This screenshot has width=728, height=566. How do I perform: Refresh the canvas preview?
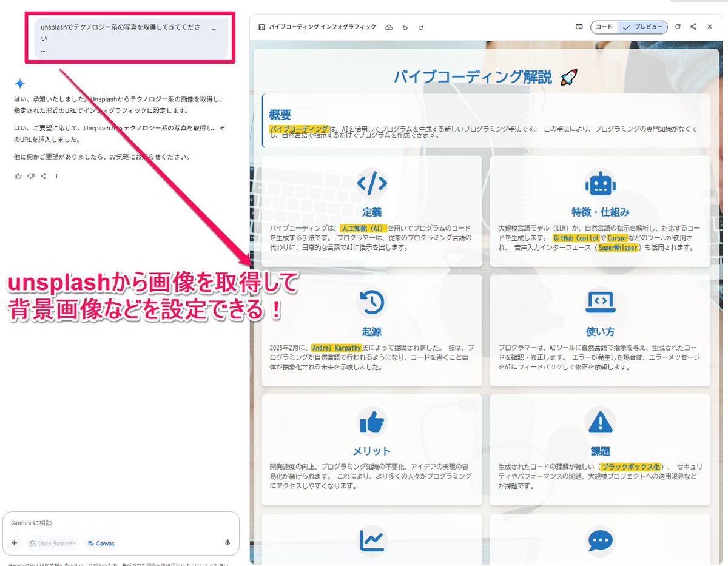coord(678,27)
